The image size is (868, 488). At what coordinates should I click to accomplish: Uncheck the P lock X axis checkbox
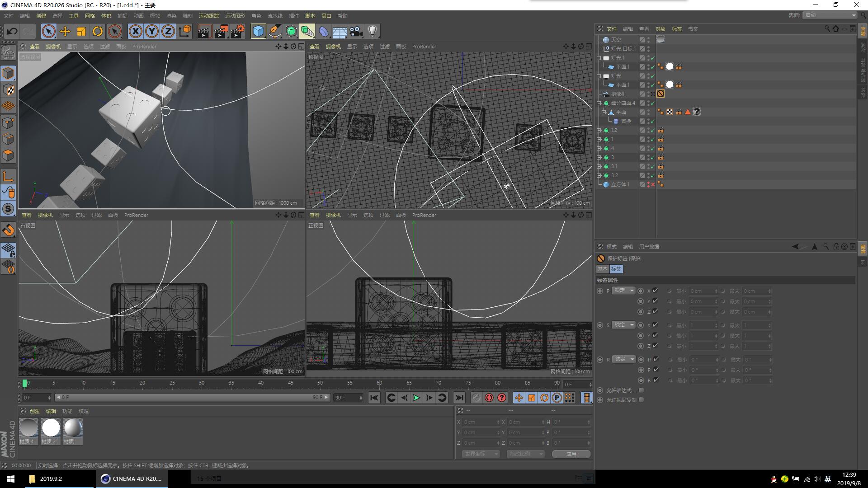point(655,291)
